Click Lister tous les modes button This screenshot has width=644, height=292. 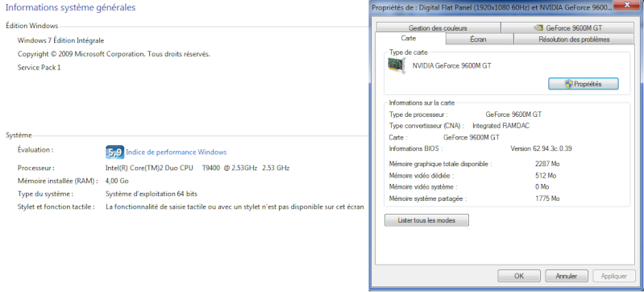(426, 220)
